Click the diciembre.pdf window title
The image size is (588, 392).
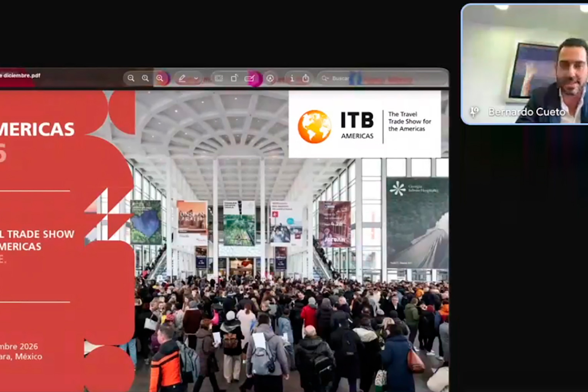[x=21, y=75]
